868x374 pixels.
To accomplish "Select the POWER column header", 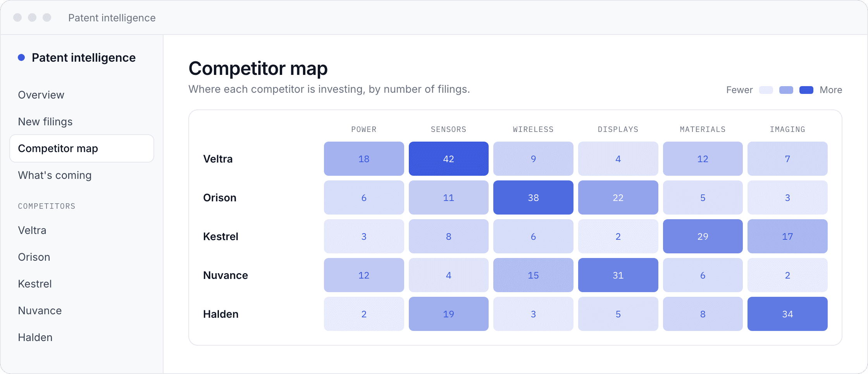I will 364,130.
